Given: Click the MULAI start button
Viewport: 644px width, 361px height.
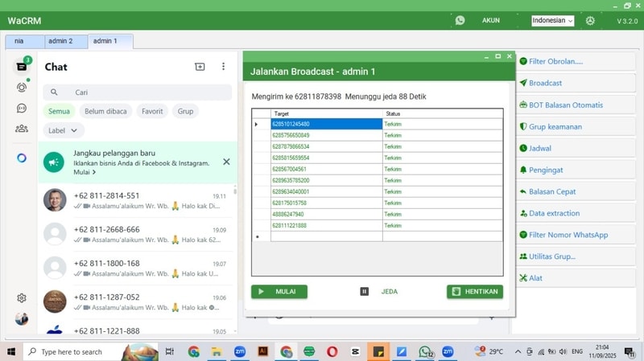Looking at the screenshot, I should click(x=279, y=292).
